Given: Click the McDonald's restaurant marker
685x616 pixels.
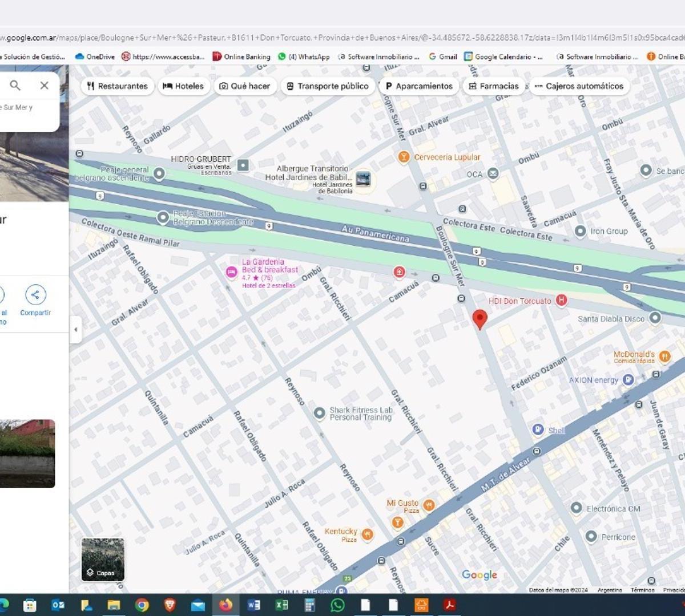Looking at the screenshot, I should (664, 356).
